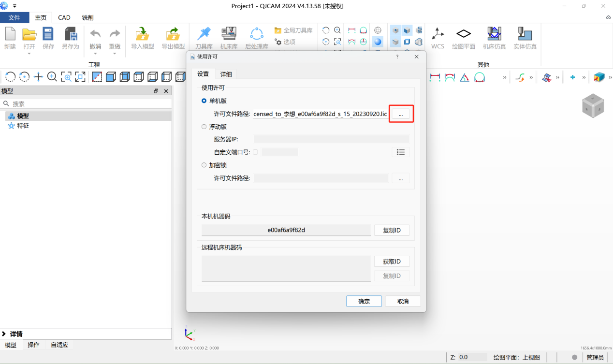The width and height of the screenshot is (613, 364).
Task: Click the 确定 button
Action: [364, 301]
